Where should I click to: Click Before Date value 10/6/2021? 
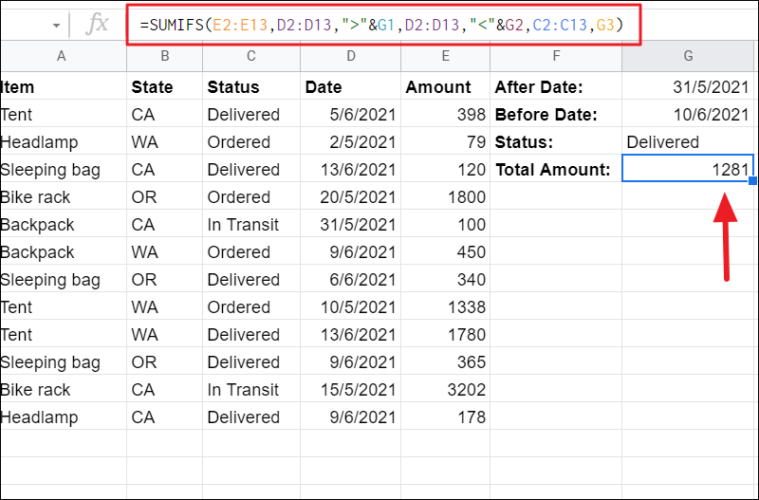click(x=688, y=114)
